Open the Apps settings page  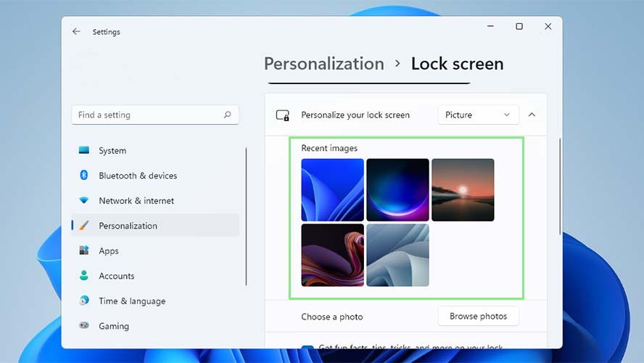pyautogui.click(x=155, y=250)
